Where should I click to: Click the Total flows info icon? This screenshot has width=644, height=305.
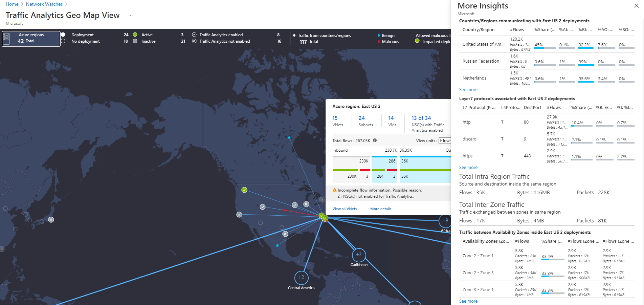tap(375, 140)
